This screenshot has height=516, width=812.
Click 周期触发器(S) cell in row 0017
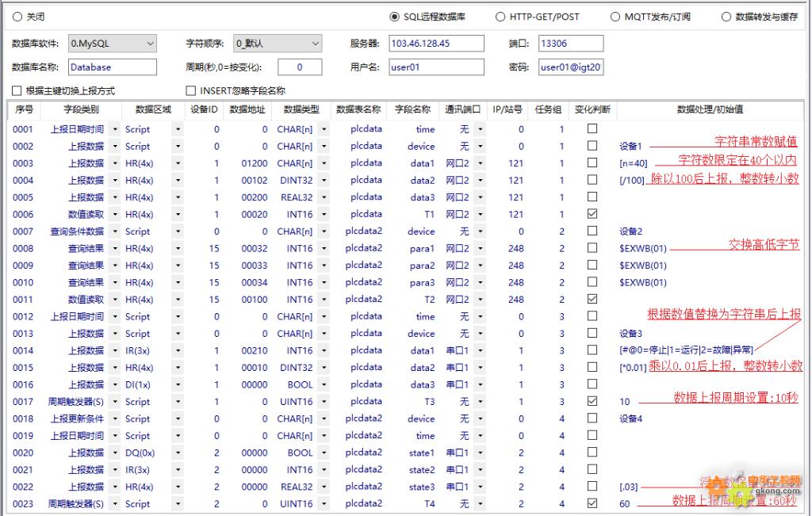click(x=75, y=402)
